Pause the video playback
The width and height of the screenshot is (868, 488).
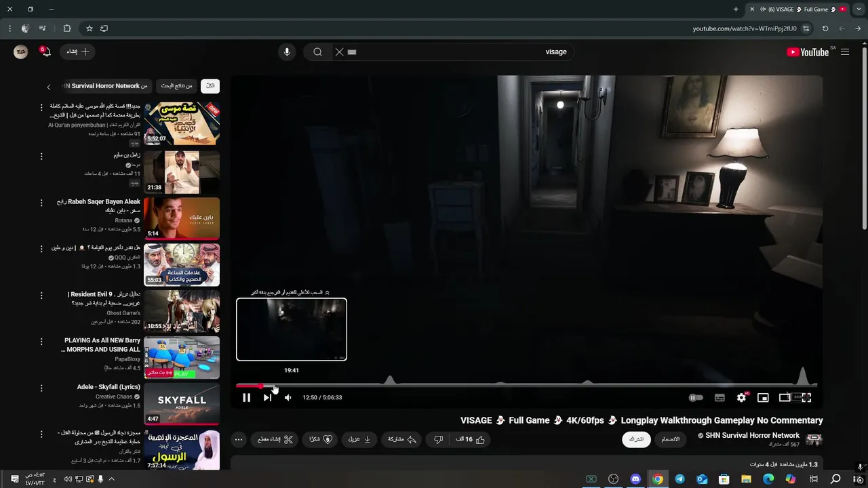(x=246, y=398)
